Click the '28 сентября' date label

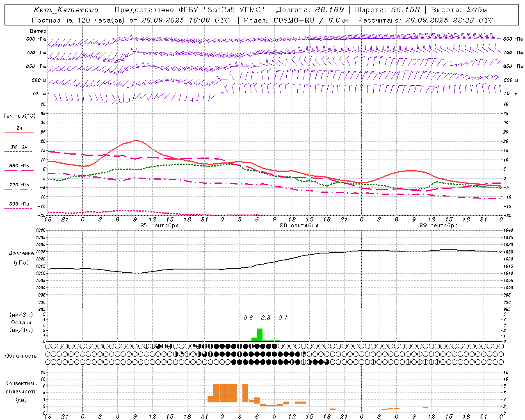pyautogui.click(x=299, y=225)
